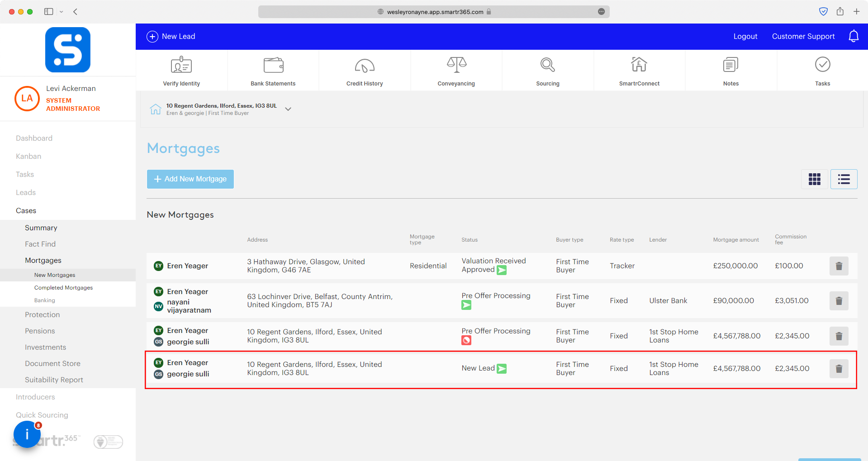
Task: Open the Safari share icon
Action: pos(840,12)
